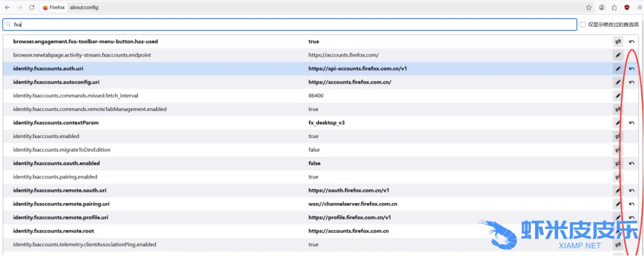Select the fx_desktop_v3 value
This screenshot has width=644, height=256.
(x=326, y=123)
